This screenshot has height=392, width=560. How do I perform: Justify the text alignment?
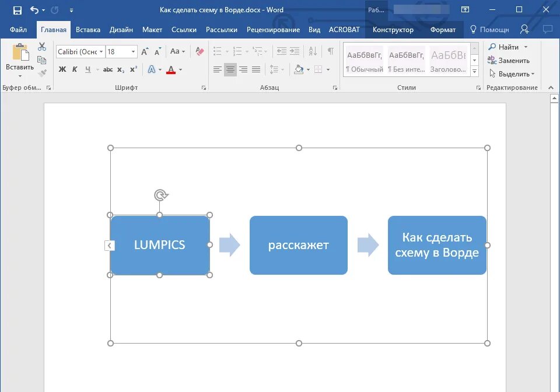(256, 69)
